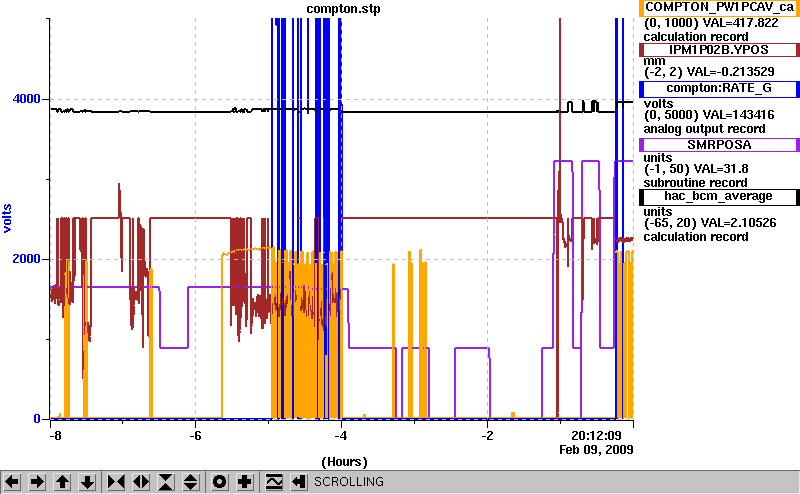Click the VAL=143416 reading

[x=738, y=115]
